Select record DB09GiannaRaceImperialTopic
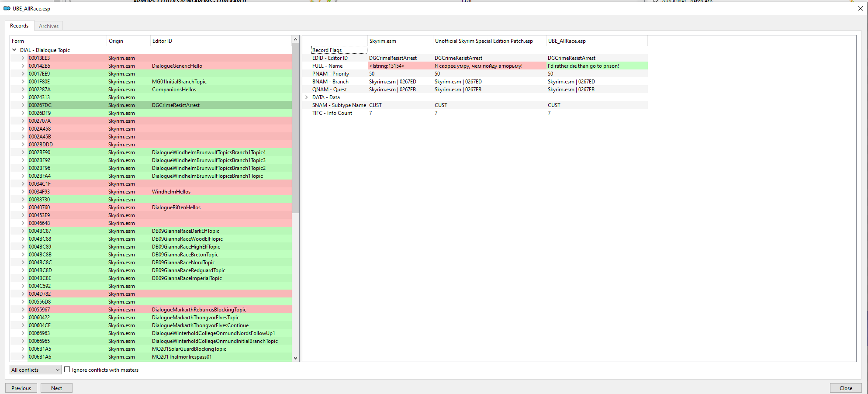Screen dimensions: 868x394 pos(159,278)
